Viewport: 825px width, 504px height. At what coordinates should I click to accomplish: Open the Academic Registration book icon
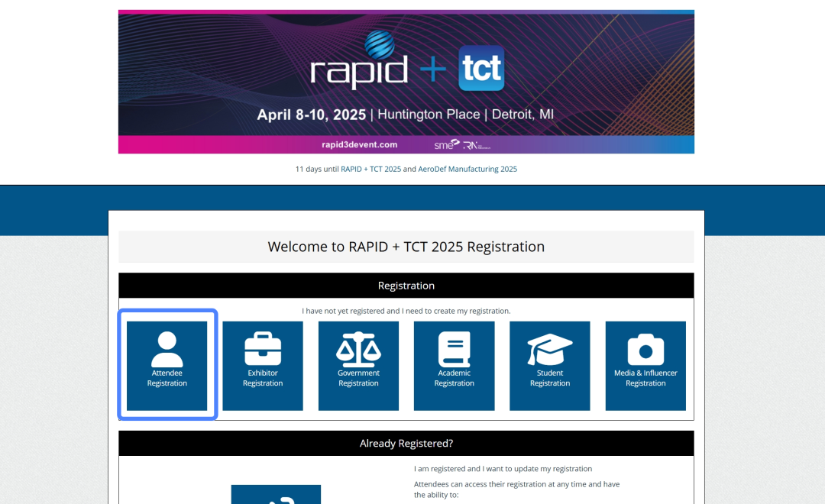tap(455, 349)
